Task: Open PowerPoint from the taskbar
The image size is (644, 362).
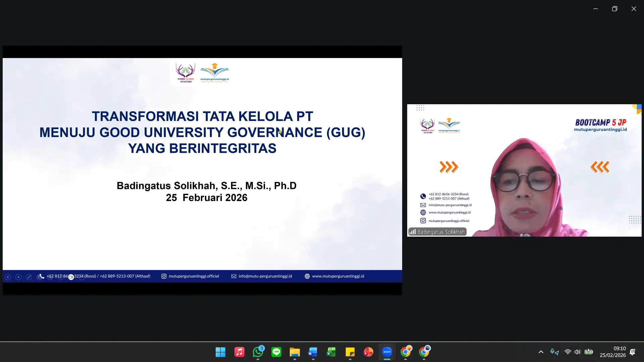Action: coord(368,352)
